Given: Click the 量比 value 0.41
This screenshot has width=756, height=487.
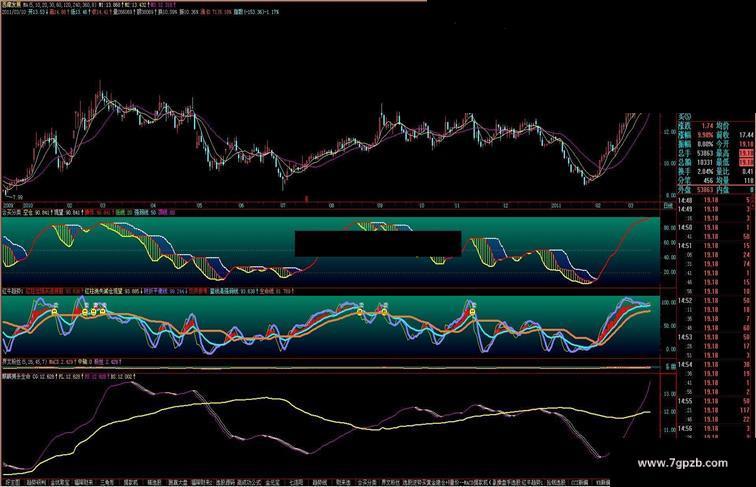Looking at the screenshot, I should (747, 171).
